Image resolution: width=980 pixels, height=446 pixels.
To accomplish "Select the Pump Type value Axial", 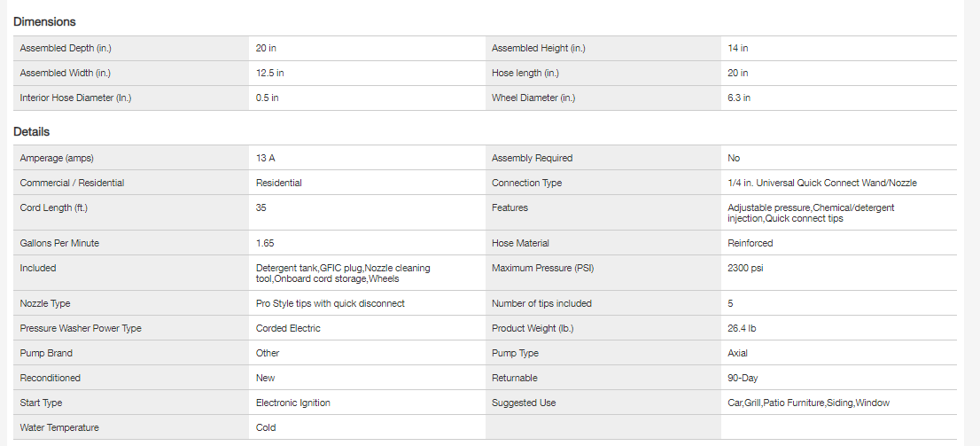I will (x=738, y=353).
